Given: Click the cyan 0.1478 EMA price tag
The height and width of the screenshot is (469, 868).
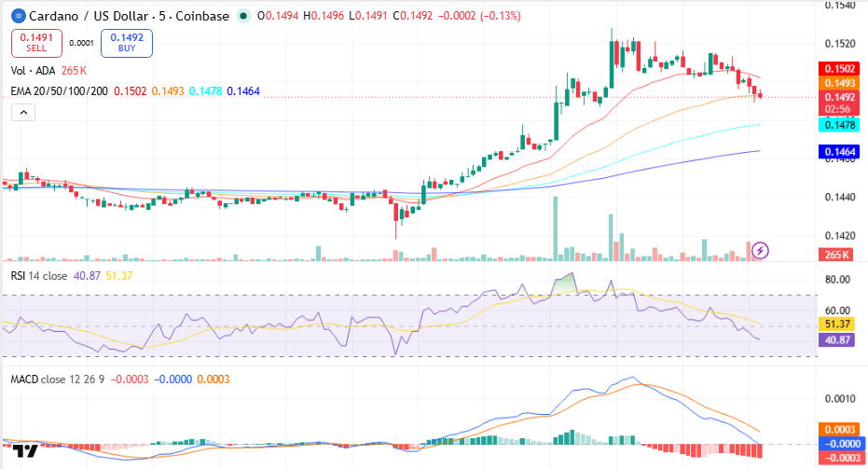Looking at the screenshot, I should 839,125.
